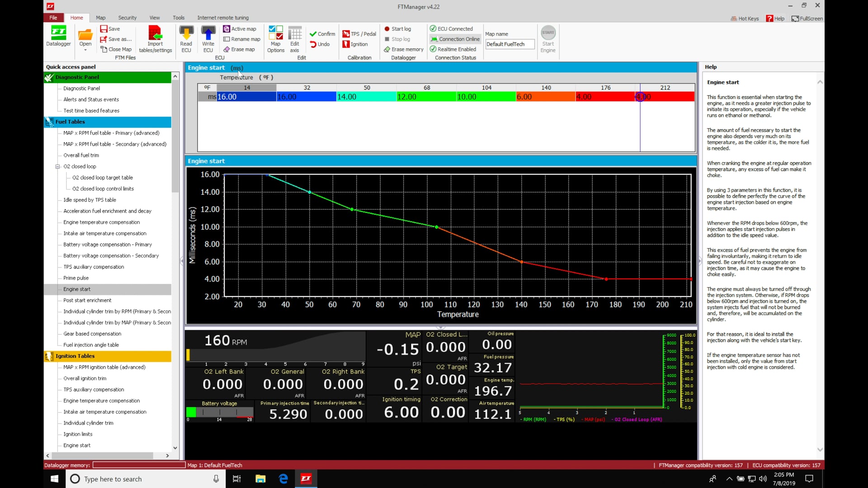868x488 pixels.
Task: Open the Datalogger panel
Action: [x=58, y=37]
